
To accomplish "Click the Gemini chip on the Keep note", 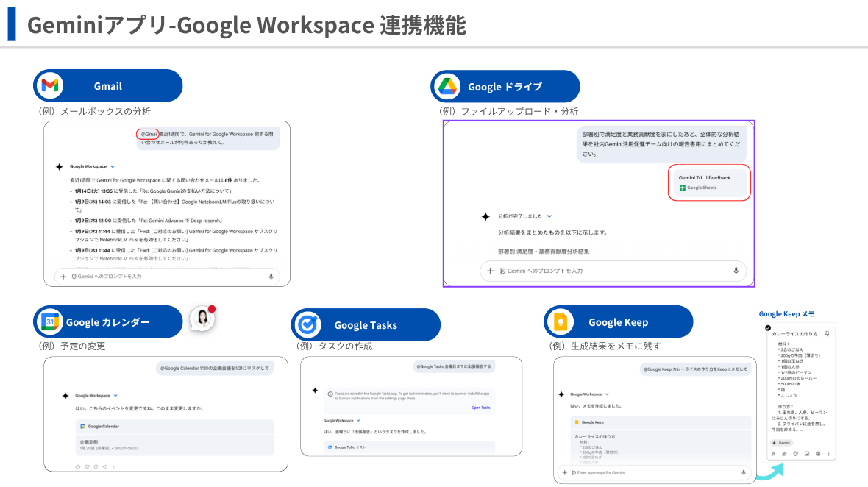I will tap(782, 443).
